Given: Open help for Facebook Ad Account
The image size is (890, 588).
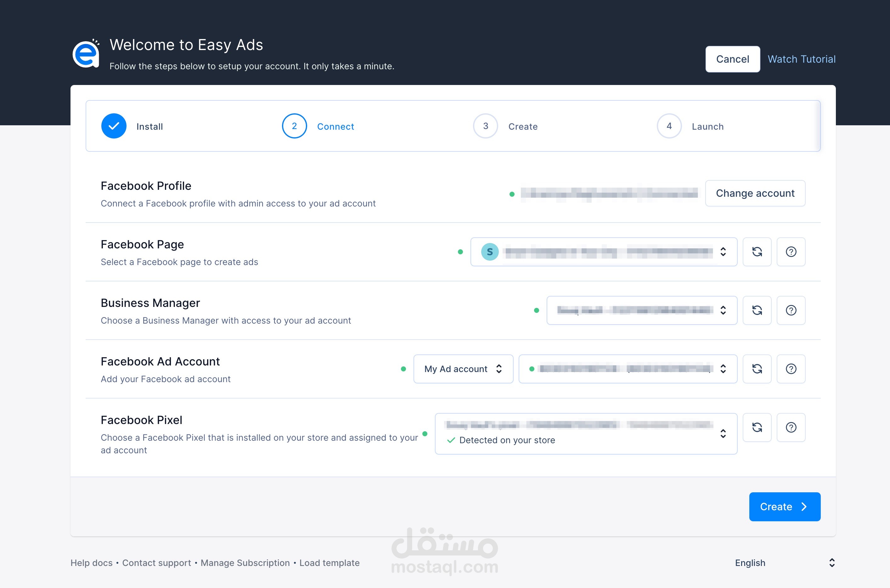Looking at the screenshot, I should pyautogui.click(x=791, y=369).
